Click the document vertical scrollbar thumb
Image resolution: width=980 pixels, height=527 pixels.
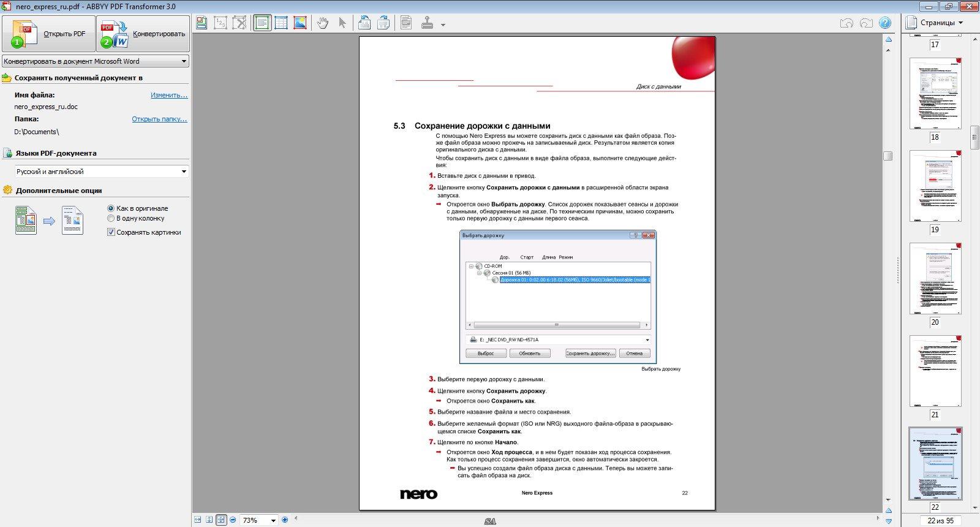click(x=888, y=156)
